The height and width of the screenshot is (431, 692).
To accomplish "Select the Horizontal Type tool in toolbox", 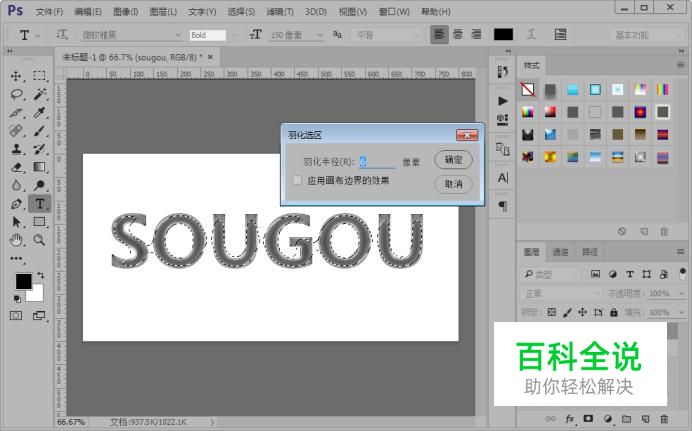I will tap(39, 204).
